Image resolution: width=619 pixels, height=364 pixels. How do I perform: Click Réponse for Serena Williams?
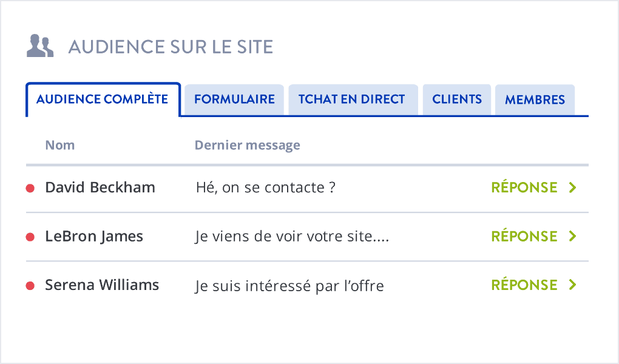(524, 285)
